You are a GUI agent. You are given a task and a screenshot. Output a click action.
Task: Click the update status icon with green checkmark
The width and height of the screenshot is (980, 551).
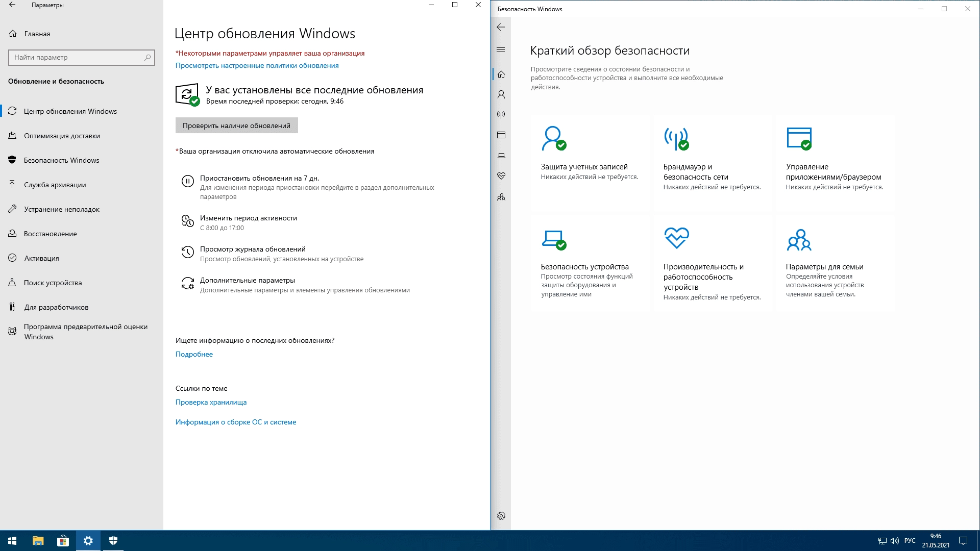pyautogui.click(x=187, y=95)
